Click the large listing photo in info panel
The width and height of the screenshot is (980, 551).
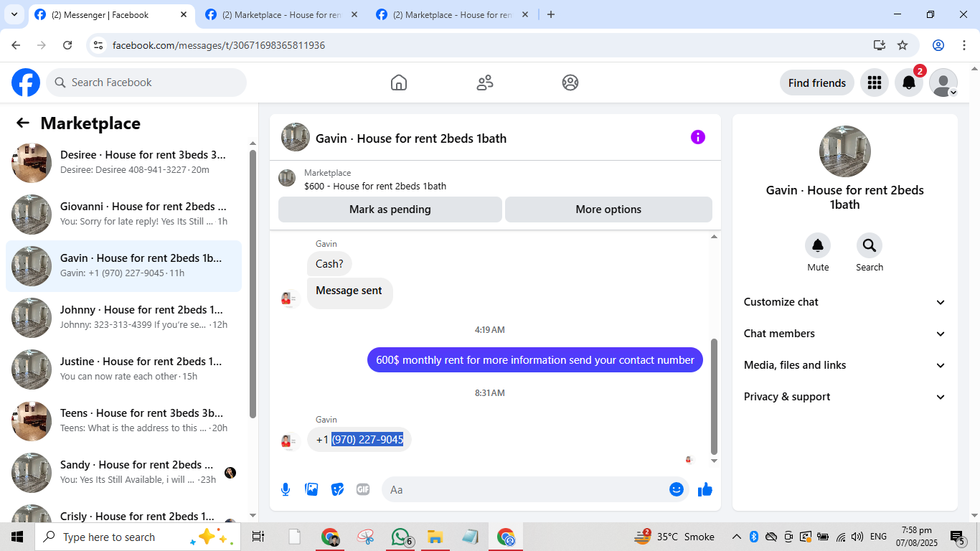(x=845, y=151)
